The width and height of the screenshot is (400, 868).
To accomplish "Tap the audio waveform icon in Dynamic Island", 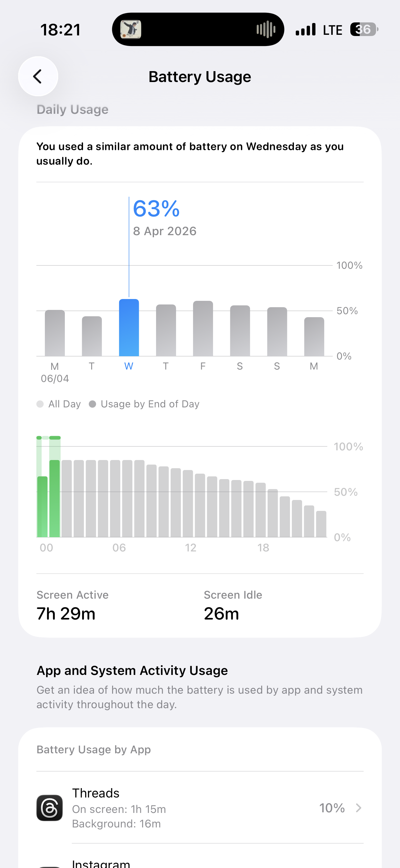I will click(x=266, y=29).
